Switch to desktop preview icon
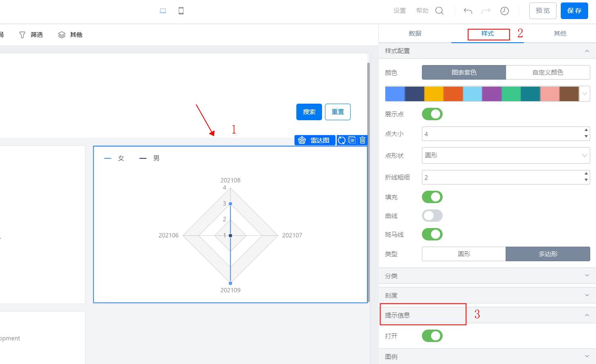 [163, 11]
